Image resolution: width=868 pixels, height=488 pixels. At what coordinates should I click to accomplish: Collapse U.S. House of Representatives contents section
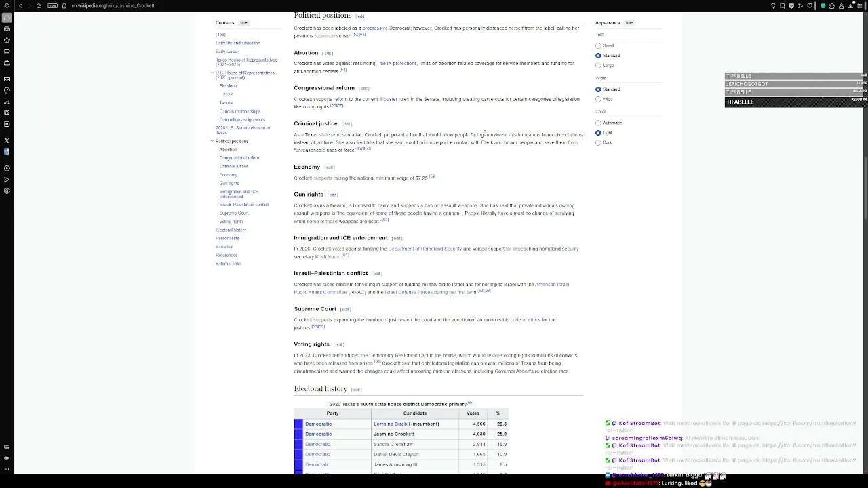212,73
